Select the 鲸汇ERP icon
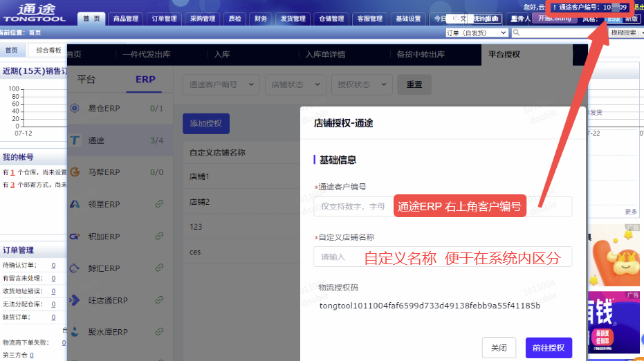The height and width of the screenshot is (361, 644). (75, 268)
